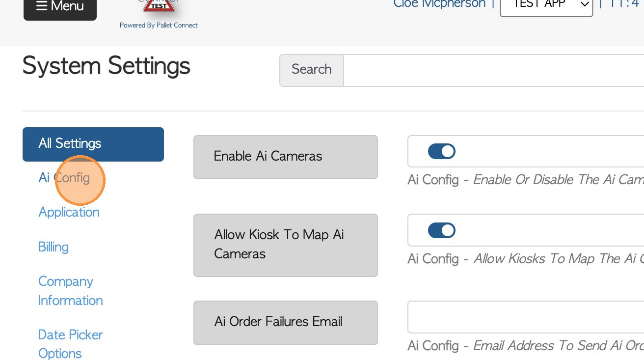644x360 pixels.
Task: Click the Search label next to the field
Action: click(312, 70)
